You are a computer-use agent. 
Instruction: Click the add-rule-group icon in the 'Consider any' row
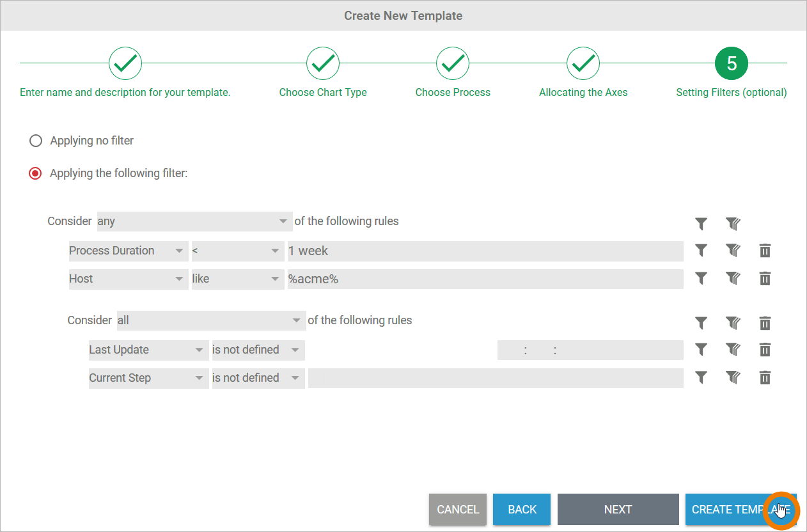733,223
